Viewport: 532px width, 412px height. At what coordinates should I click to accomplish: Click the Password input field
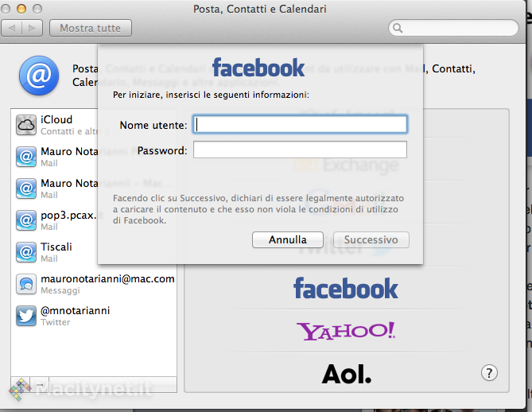coord(300,150)
